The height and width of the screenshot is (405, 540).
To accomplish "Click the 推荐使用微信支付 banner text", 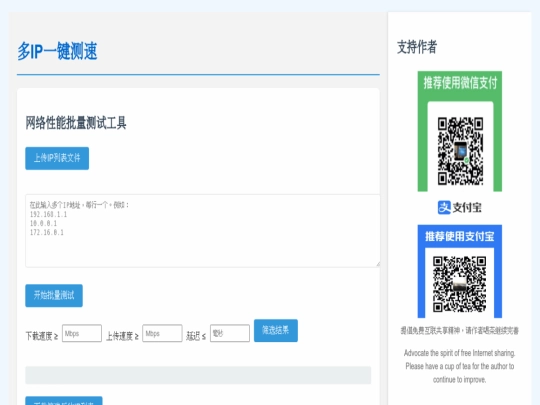I will click(x=460, y=83).
